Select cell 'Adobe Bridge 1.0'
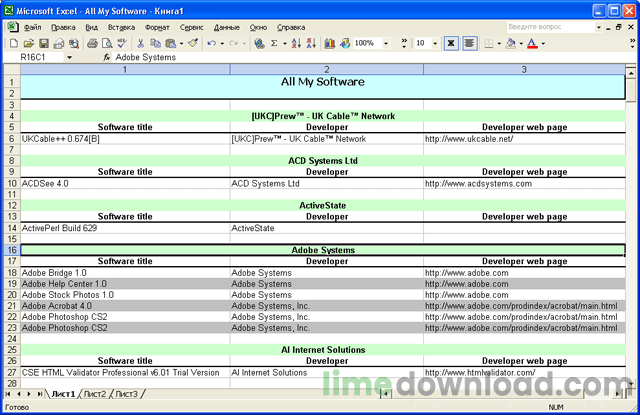This screenshot has width=640, height=415. click(125, 273)
